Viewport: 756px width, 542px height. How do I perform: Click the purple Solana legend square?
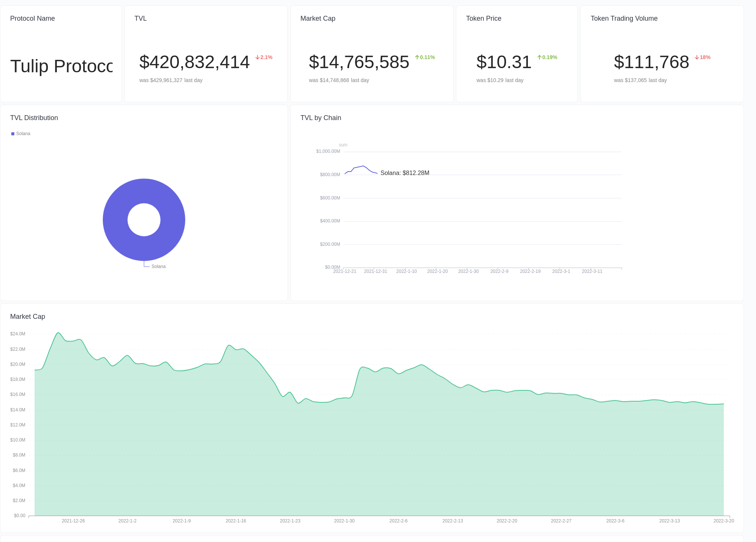(12, 133)
